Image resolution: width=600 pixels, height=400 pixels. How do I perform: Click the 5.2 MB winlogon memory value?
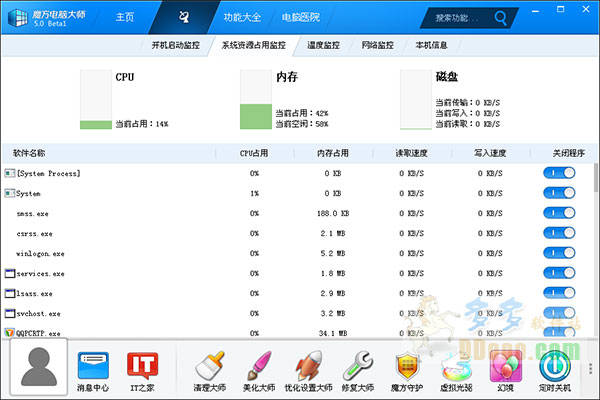(333, 253)
